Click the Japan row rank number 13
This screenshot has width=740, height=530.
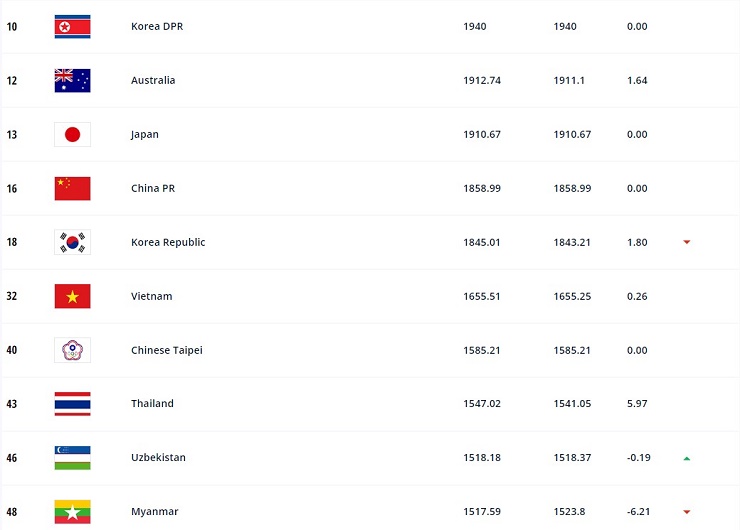[x=12, y=135]
